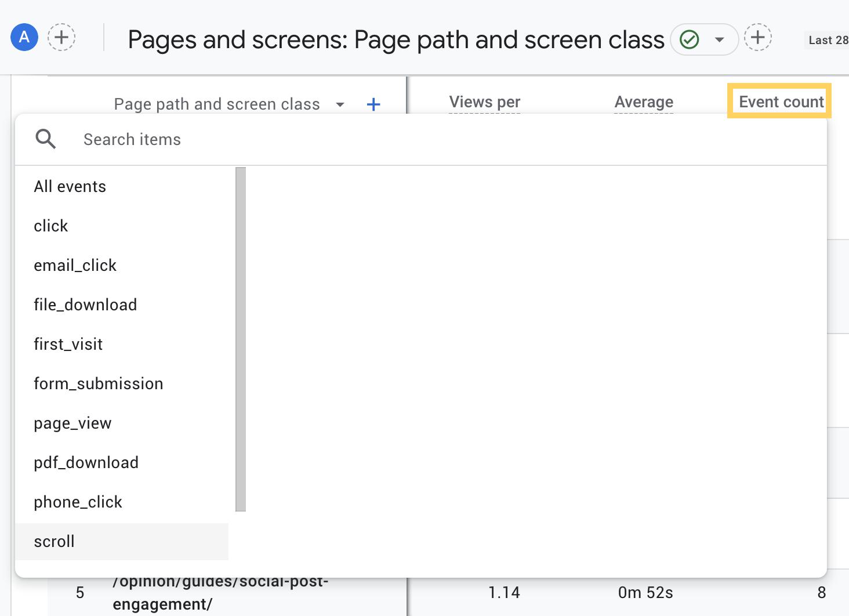Click the search magnifier icon
This screenshot has width=849, height=616.
coord(46,139)
